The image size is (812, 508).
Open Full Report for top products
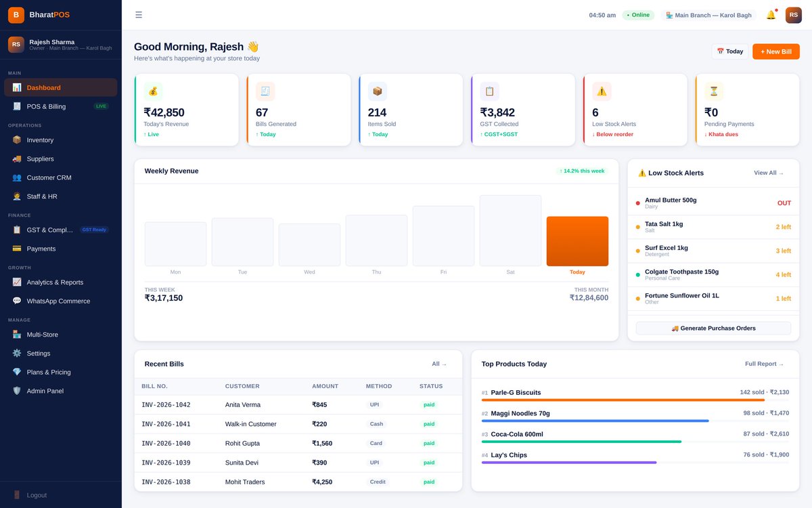[x=764, y=364]
